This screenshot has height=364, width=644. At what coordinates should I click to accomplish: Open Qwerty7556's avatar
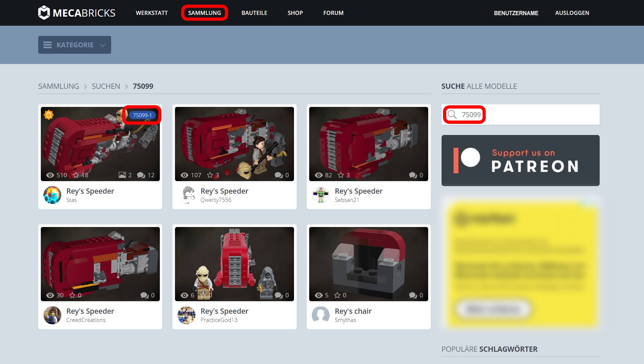(186, 195)
